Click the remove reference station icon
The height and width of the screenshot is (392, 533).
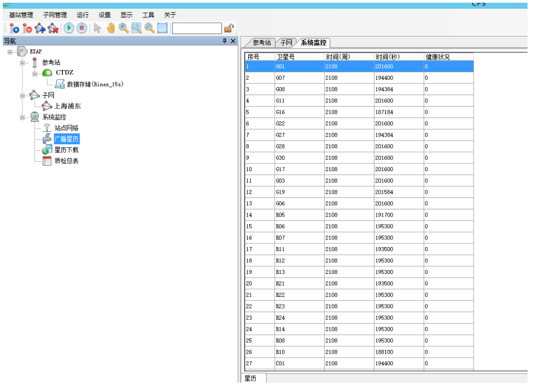pos(27,28)
